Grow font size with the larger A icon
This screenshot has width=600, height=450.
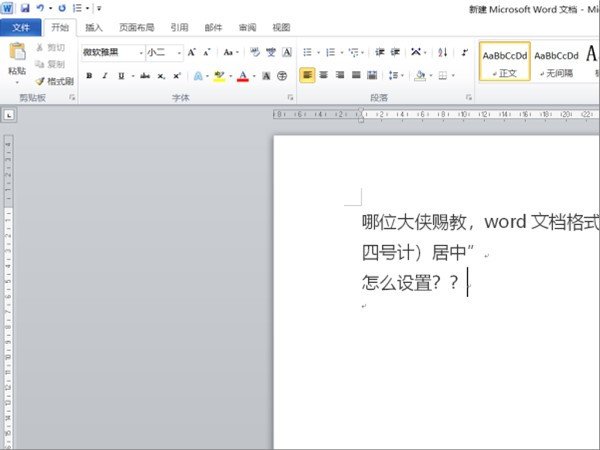pyautogui.click(x=192, y=52)
